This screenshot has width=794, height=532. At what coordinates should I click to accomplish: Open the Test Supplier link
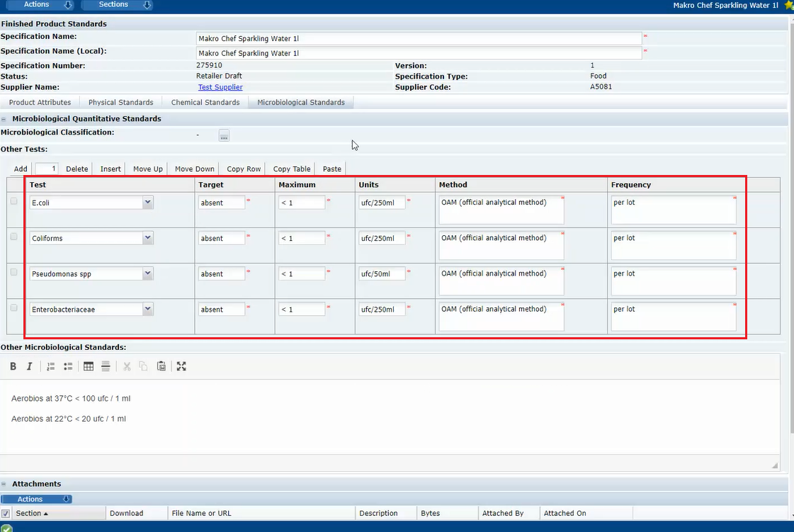(x=220, y=86)
